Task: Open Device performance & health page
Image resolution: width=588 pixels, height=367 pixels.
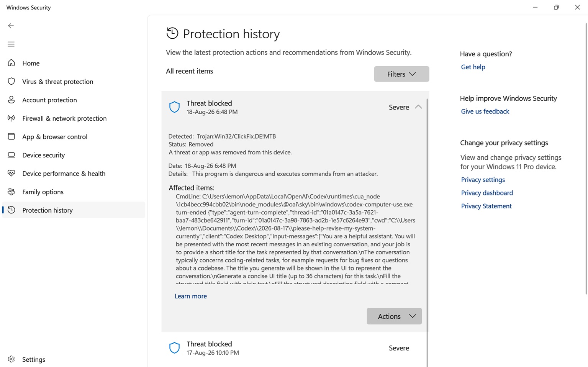Action: point(74,173)
